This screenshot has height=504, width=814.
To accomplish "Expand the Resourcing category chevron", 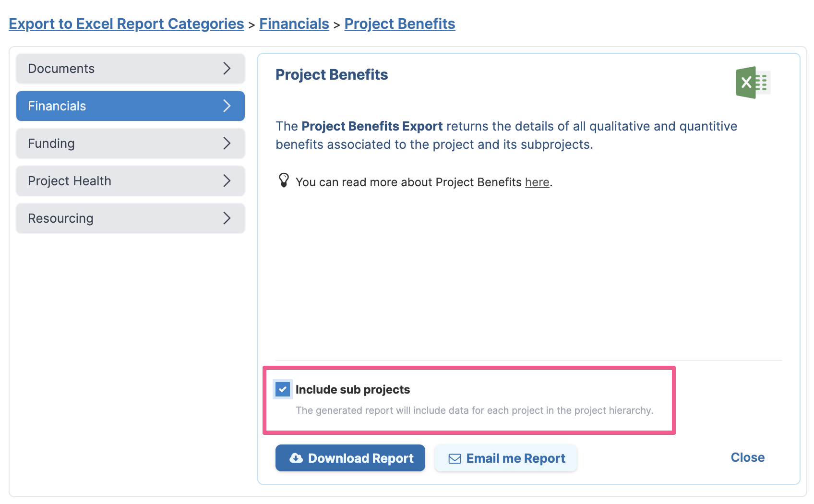I will [227, 218].
